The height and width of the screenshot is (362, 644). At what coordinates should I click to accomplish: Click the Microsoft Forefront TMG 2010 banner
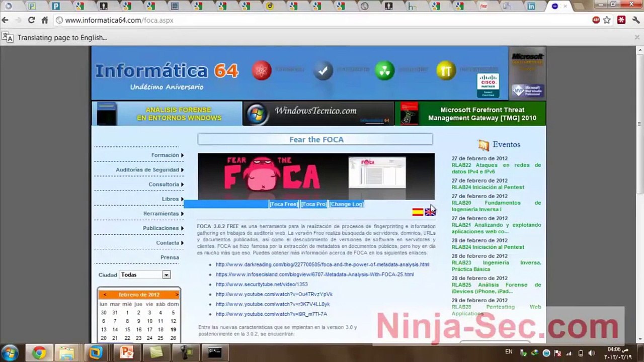point(470,114)
